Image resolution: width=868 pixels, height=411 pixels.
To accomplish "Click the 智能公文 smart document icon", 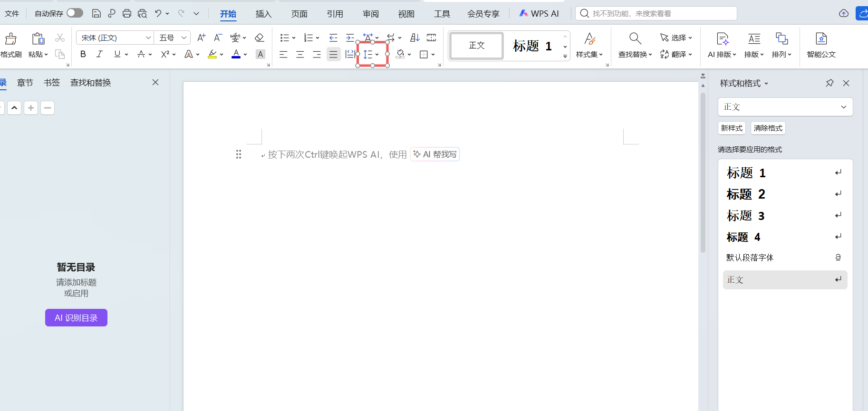I will coord(821,38).
